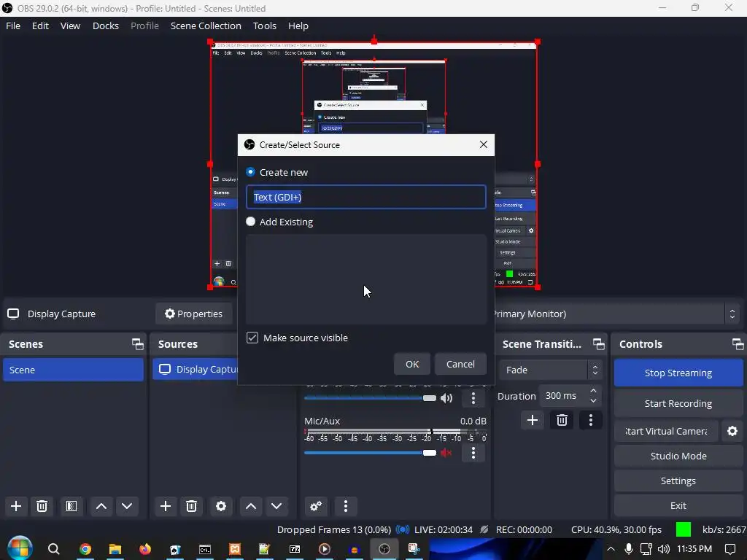Open Mic/Aux options three dots

[473, 452]
